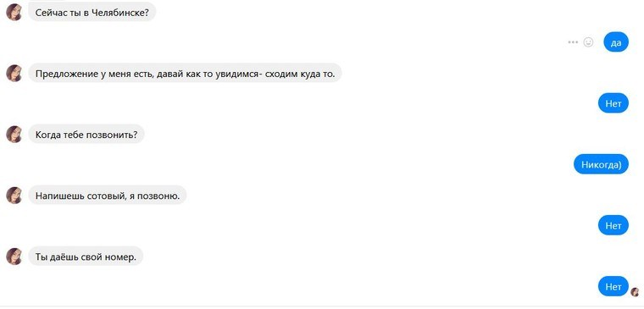
Task: Click avatar next to "Когда тебе позвонить?"
Action: tap(14, 135)
